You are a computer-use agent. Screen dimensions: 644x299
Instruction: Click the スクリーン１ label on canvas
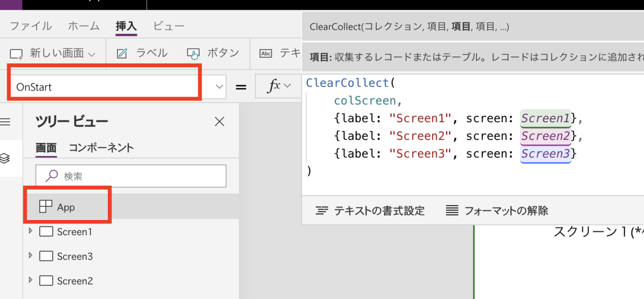pos(598,232)
